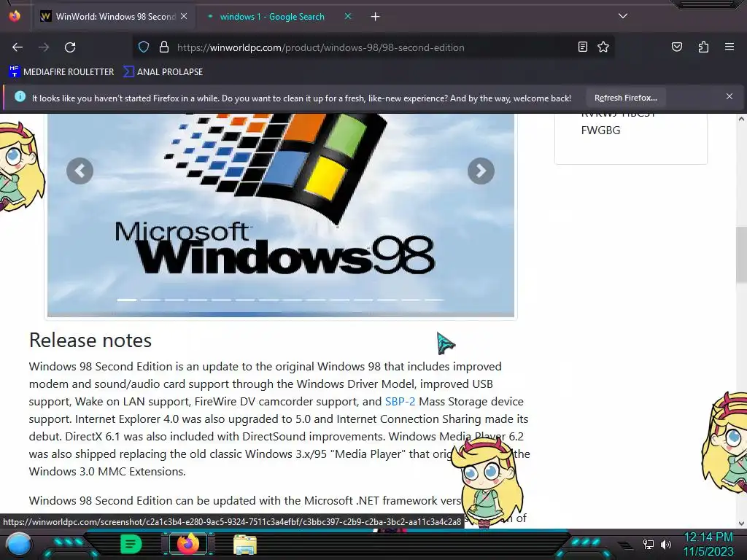Click the notification info icon
The height and width of the screenshot is (560, 747).
20,97
